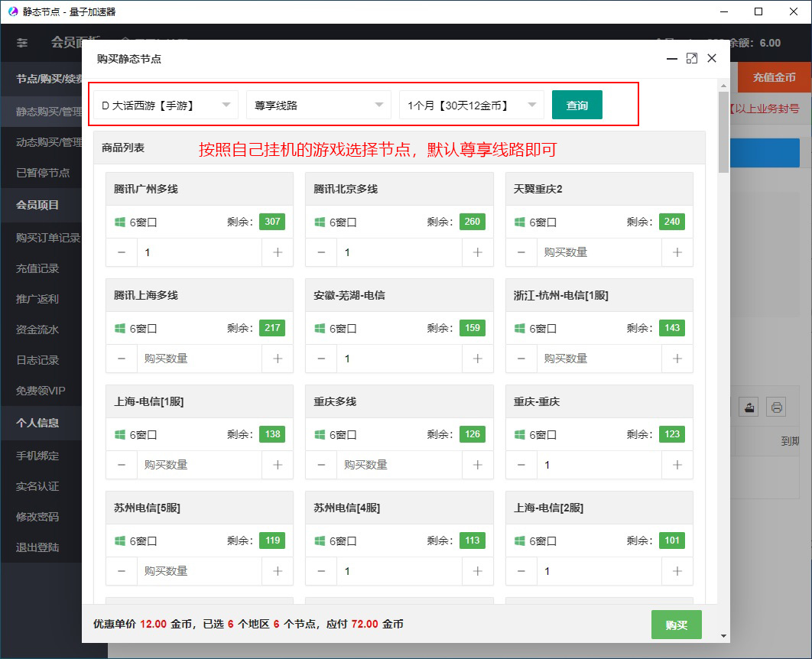Screen dimensions: 812x659
Task: Decrease quantity for 腾讯北京多线
Action: click(x=322, y=252)
